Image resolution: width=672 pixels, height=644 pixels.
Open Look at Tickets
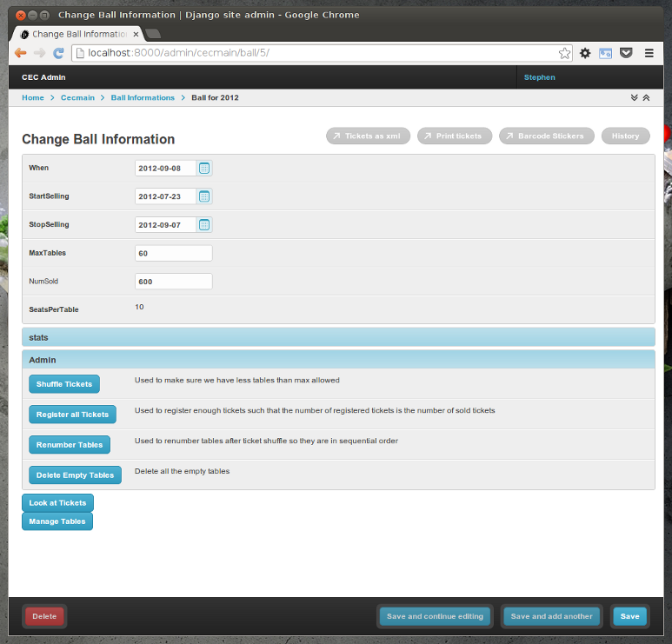click(x=57, y=503)
